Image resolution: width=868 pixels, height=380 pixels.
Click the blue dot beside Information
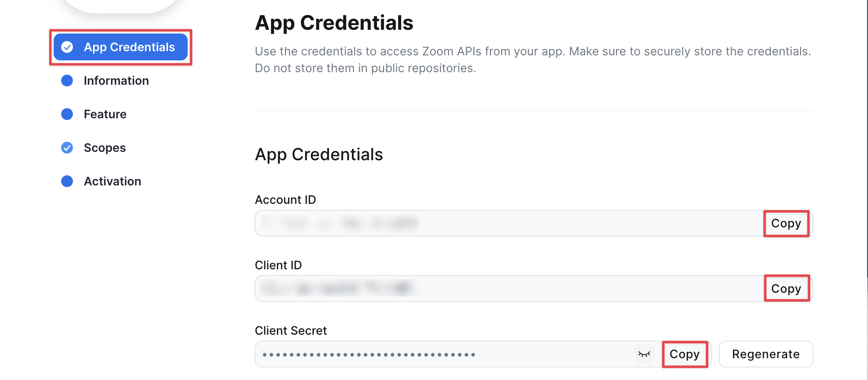[x=67, y=81]
